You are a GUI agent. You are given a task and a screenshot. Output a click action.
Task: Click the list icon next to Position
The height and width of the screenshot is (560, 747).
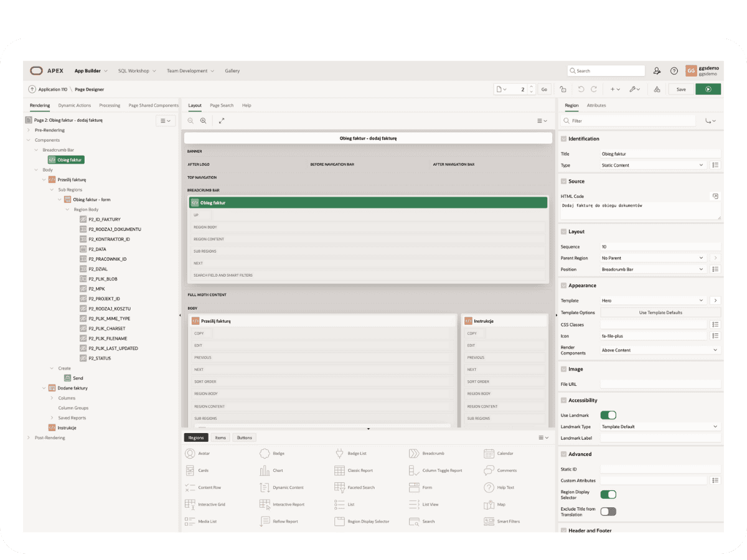pyautogui.click(x=715, y=269)
